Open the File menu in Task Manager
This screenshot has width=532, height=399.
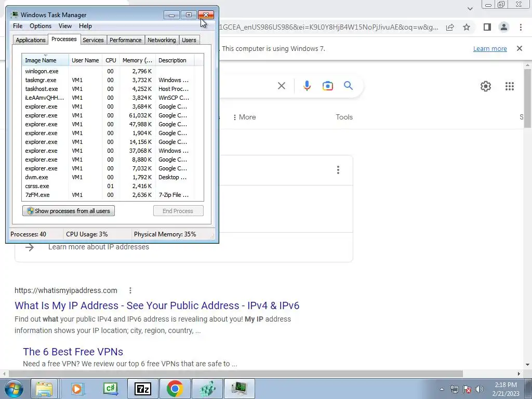[18, 26]
